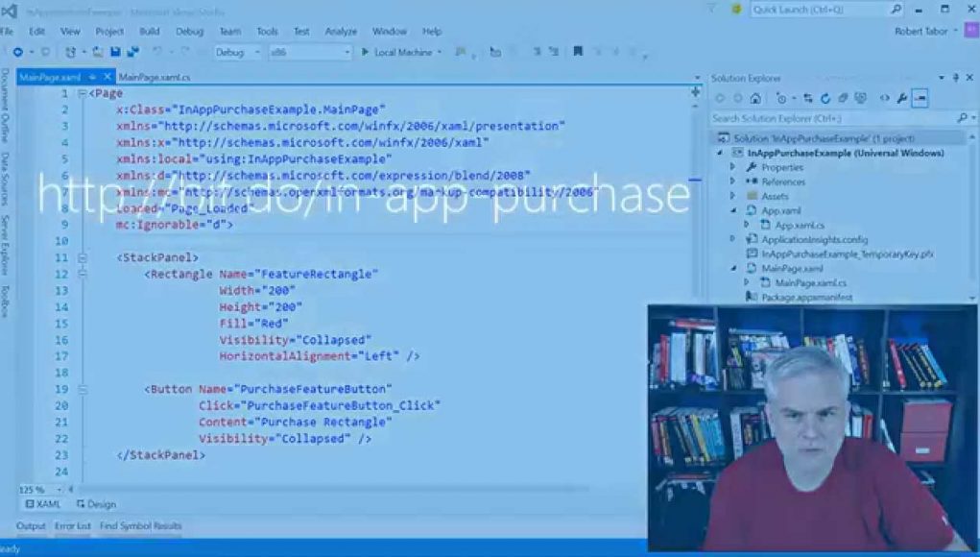Collapse the Rectangle element outlining marker

pos(82,274)
